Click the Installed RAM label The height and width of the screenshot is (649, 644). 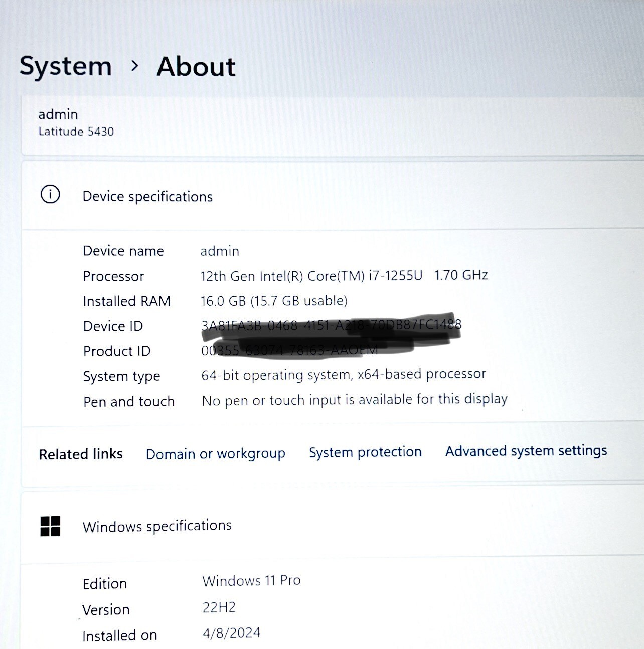(127, 301)
